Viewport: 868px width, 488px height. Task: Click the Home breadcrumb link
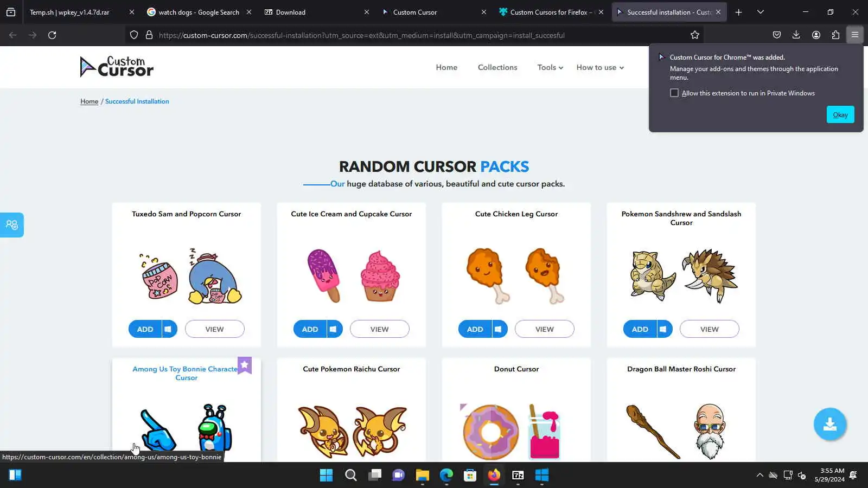89,101
